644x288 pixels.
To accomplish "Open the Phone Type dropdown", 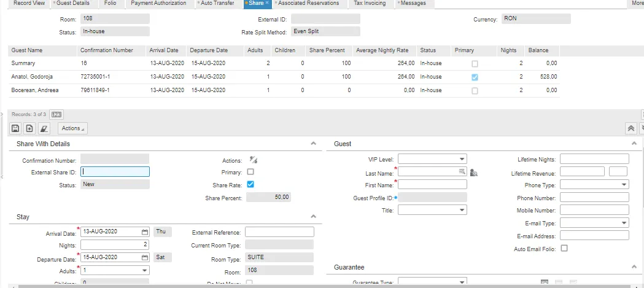I will pos(624,184).
